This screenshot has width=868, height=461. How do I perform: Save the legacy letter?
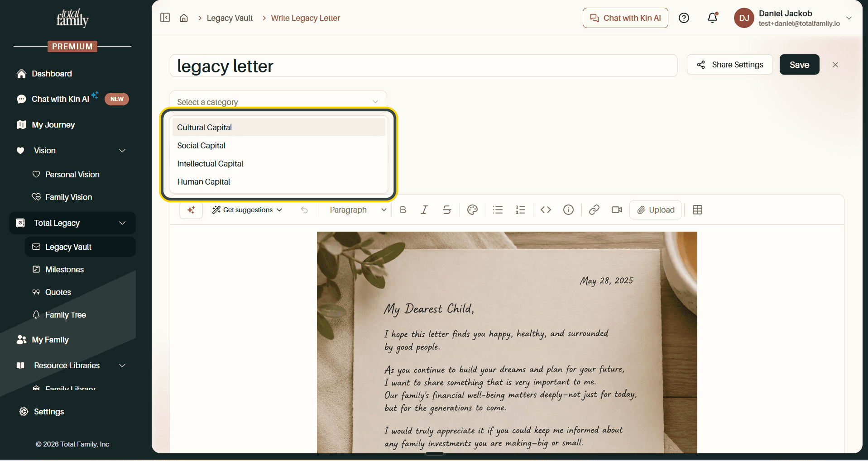[800, 65]
